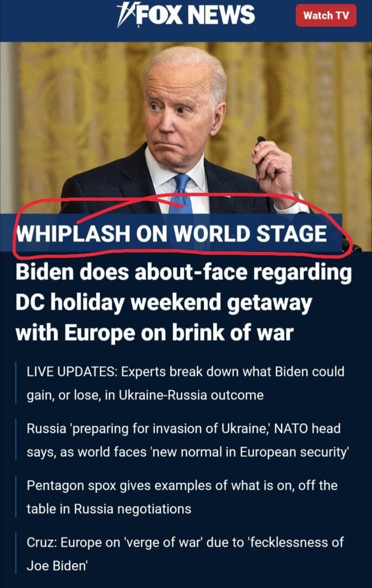Open the Biden photo thumbnail
The image size is (372, 588).
pos(186,128)
